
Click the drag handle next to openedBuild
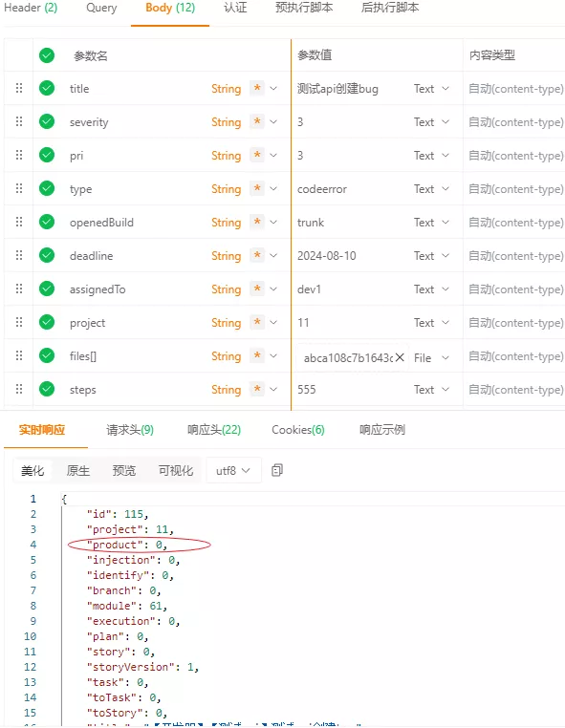pos(19,222)
